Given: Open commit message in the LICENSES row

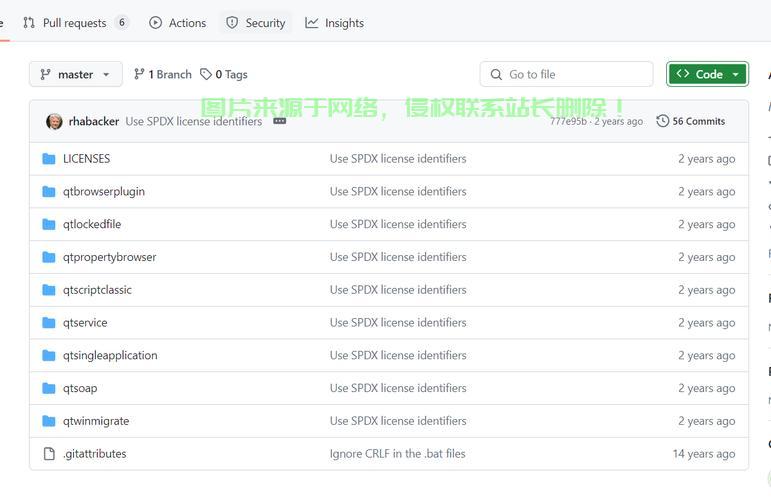Looking at the screenshot, I should 398,159.
